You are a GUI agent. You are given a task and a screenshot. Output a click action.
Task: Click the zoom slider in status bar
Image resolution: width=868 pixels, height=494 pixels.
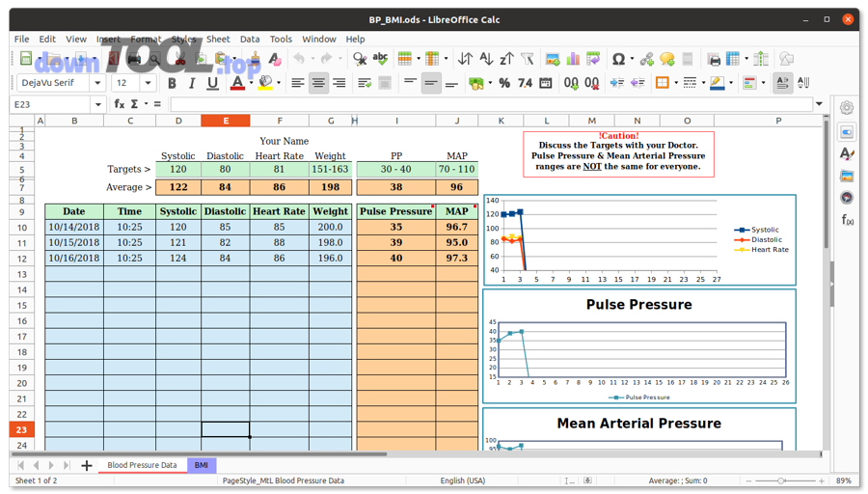[781, 480]
